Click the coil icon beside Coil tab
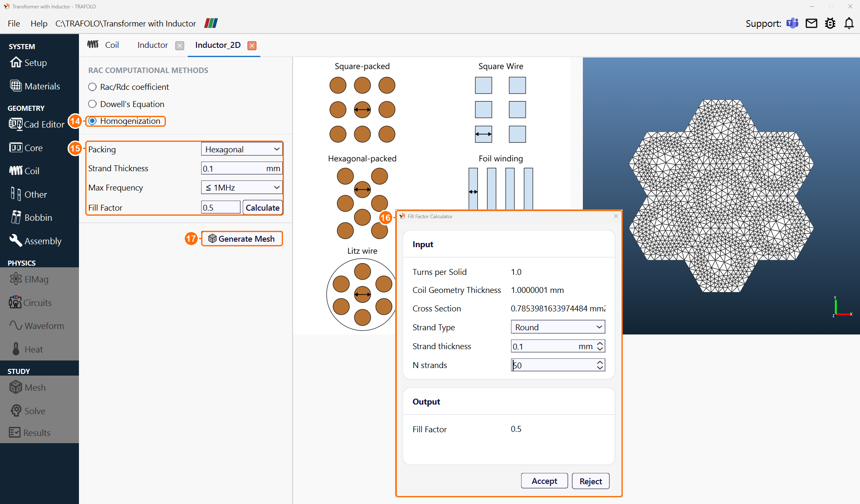The width and height of the screenshot is (860, 504). [x=93, y=44]
